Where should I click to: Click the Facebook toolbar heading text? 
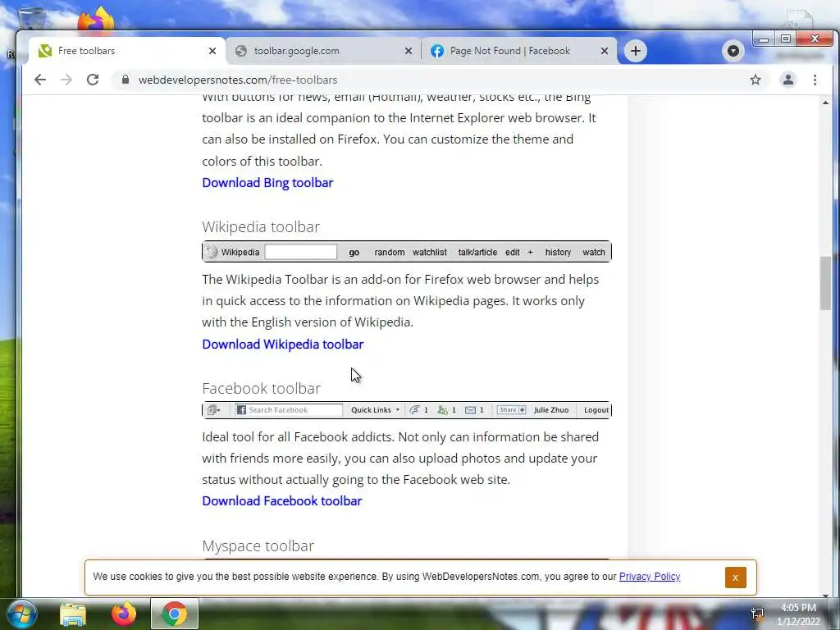[x=262, y=388]
